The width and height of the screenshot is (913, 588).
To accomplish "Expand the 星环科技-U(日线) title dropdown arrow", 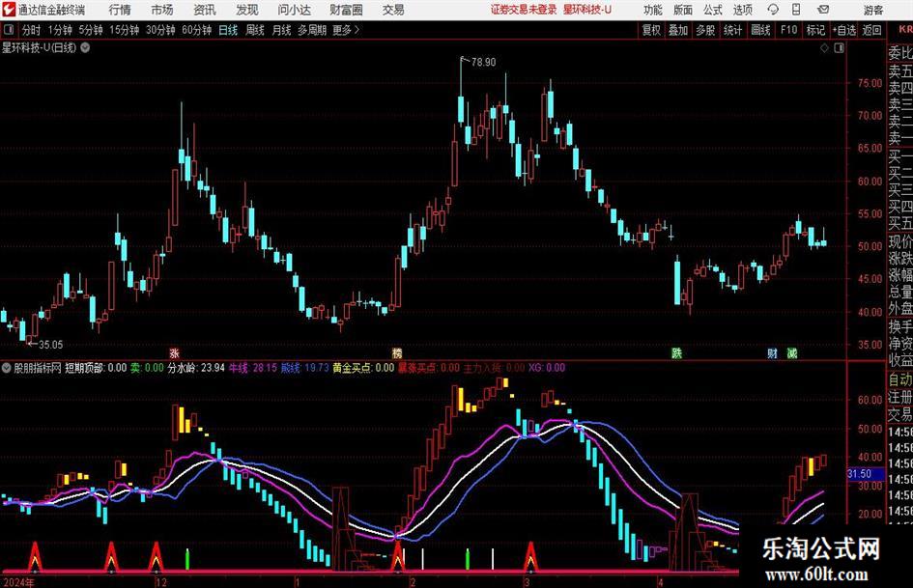I will click(85, 47).
